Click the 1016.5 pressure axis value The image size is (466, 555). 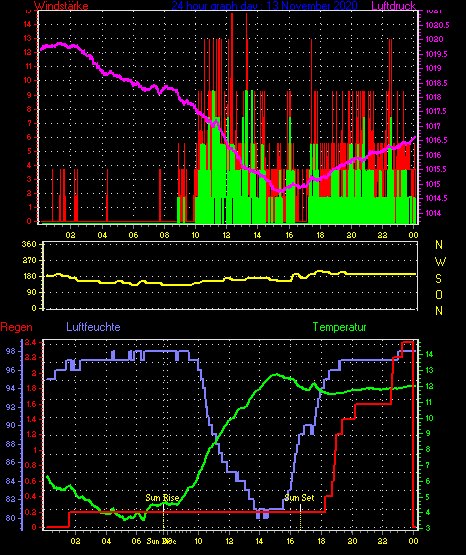point(436,141)
